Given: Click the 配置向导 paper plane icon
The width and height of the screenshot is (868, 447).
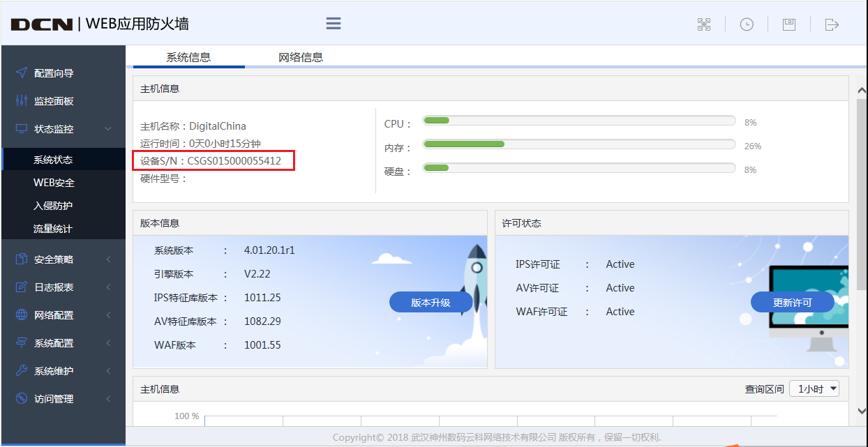Looking at the screenshot, I should (x=21, y=73).
